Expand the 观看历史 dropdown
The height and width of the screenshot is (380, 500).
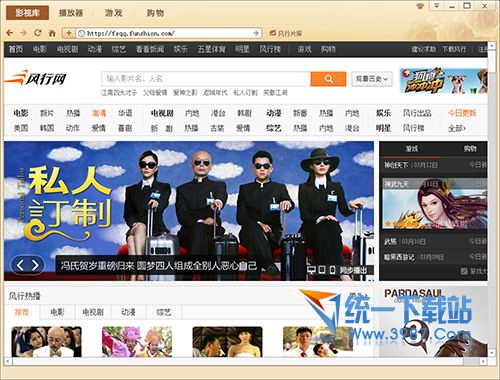coord(372,79)
